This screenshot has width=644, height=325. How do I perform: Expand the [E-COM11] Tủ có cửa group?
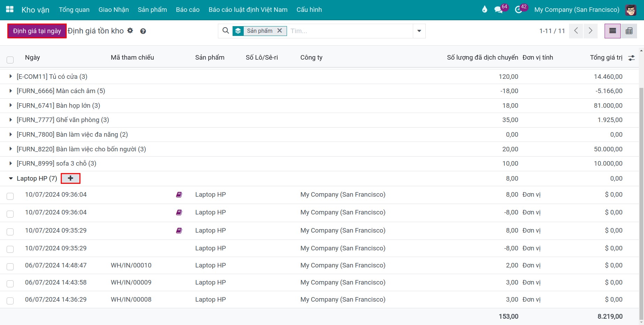click(x=11, y=76)
